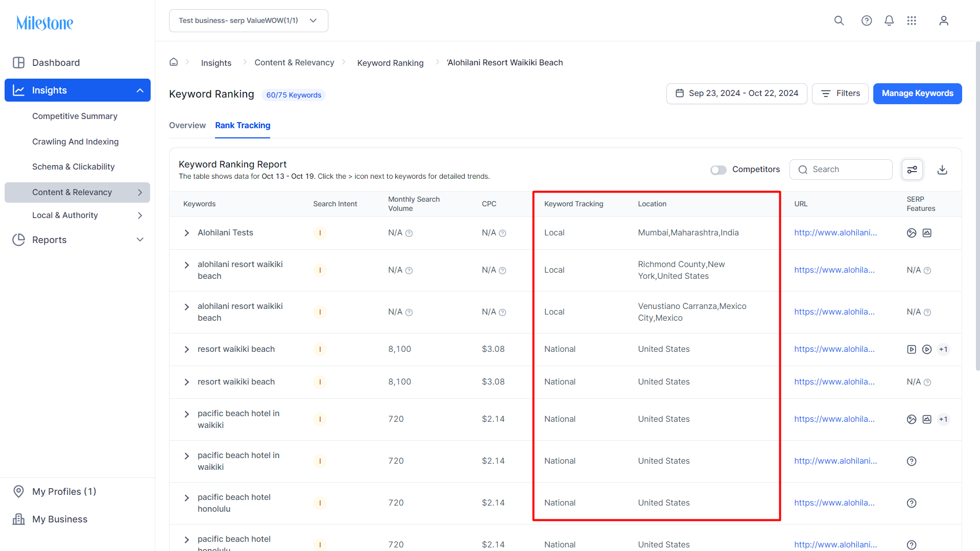Expand the Alohilani Tests keyword row

186,233
